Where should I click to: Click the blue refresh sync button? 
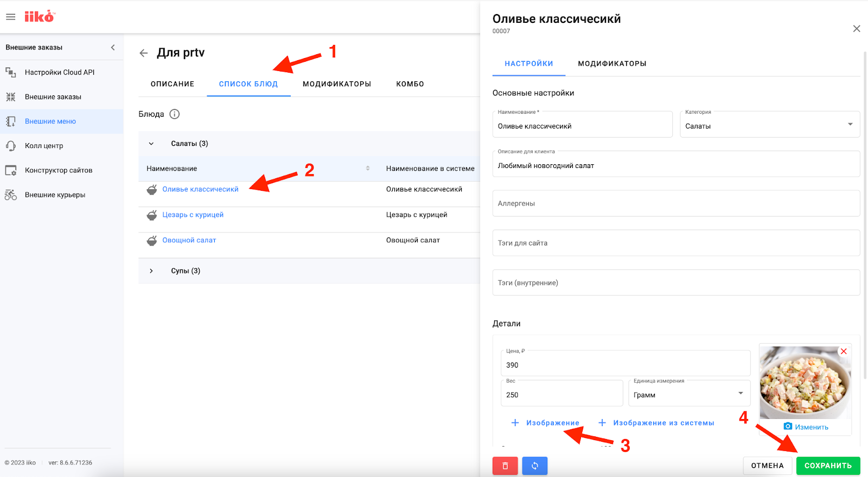535,466
